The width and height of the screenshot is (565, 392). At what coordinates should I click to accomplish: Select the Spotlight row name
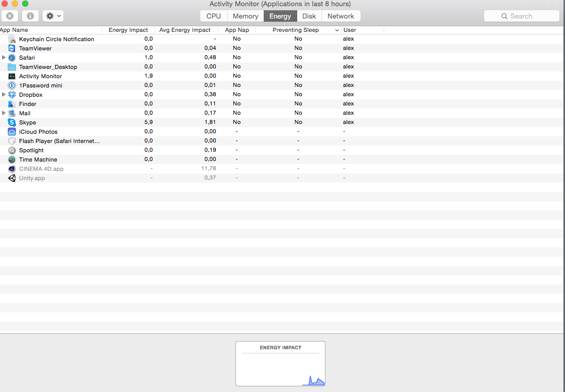point(31,150)
